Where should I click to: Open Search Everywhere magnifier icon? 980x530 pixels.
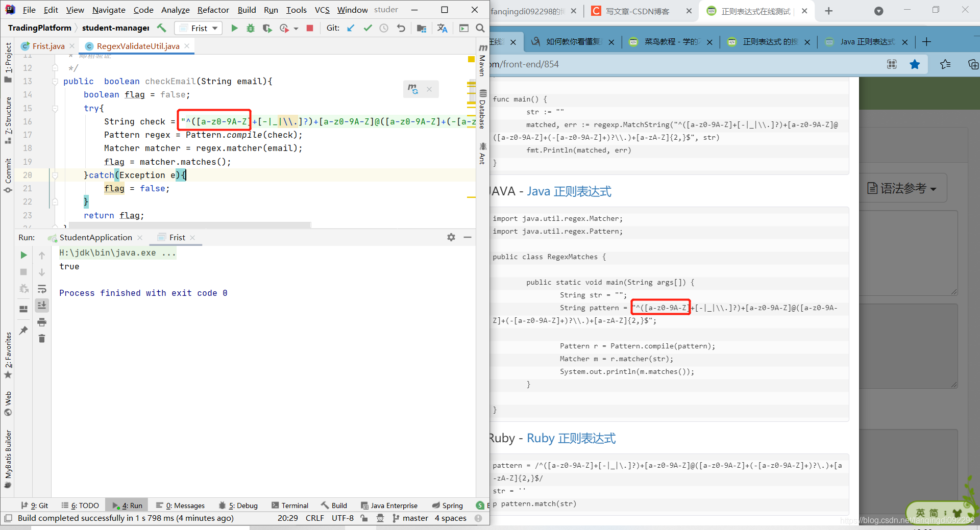click(480, 28)
